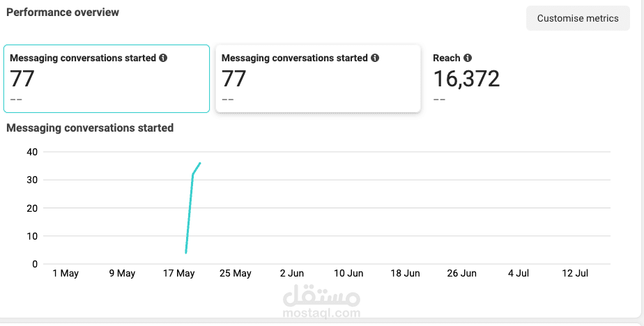This screenshot has height=326, width=644.
Task: Click the 1 May date label
Action: tap(66, 274)
